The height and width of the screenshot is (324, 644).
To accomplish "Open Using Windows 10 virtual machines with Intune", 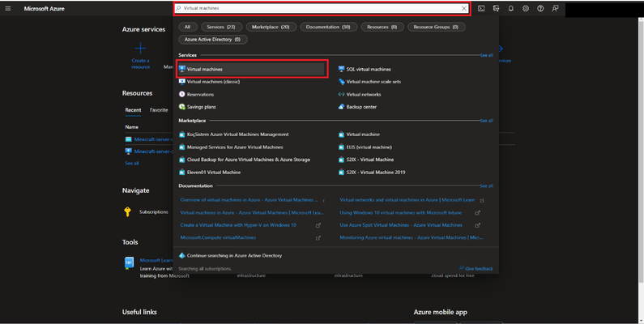I will pyautogui.click(x=400, y=213).
